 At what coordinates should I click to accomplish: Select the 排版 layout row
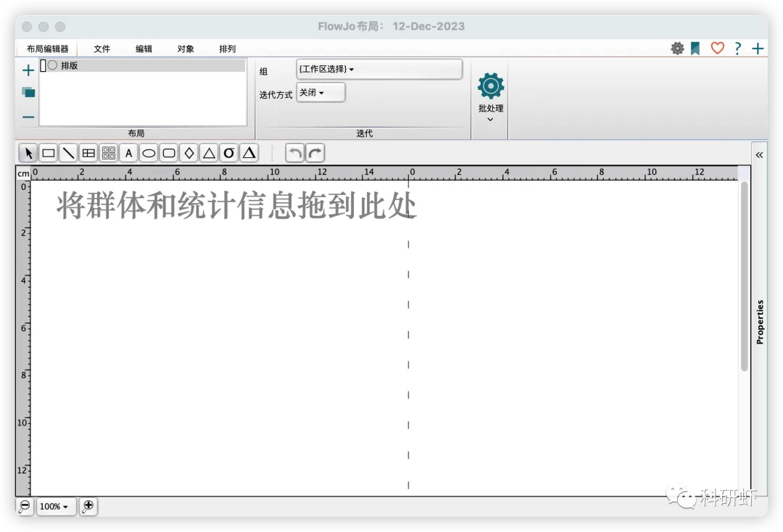point(142,65)
